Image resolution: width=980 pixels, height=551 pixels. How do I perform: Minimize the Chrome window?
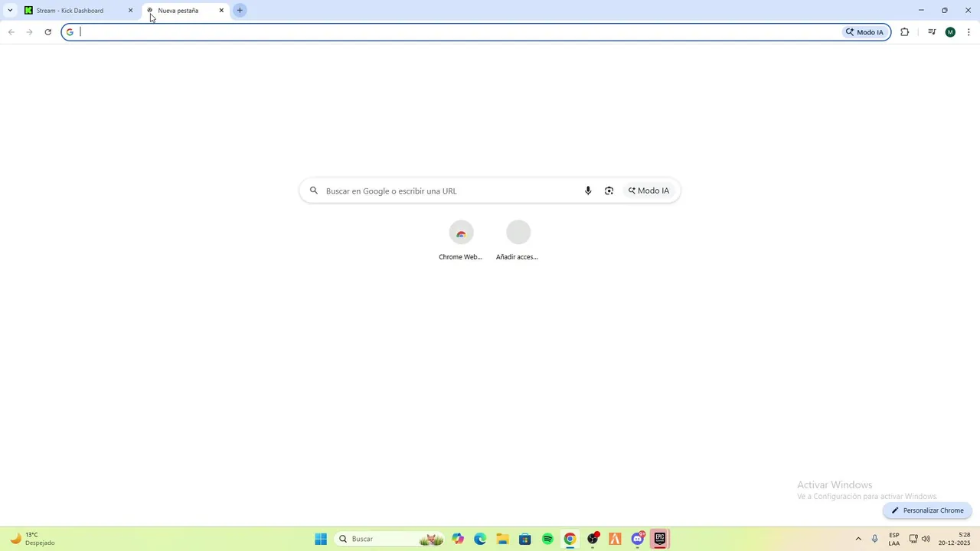pos(920,11)
